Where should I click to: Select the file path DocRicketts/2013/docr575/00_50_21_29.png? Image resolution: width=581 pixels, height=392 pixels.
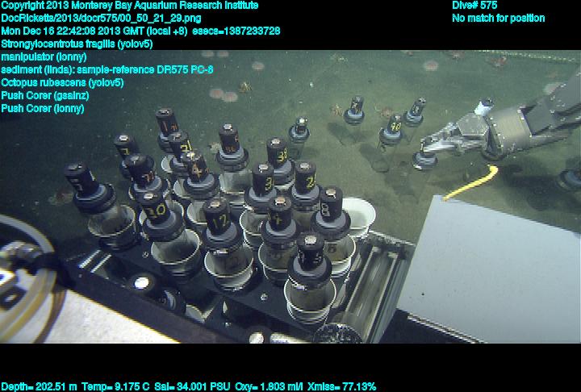(x=101, y=19)
